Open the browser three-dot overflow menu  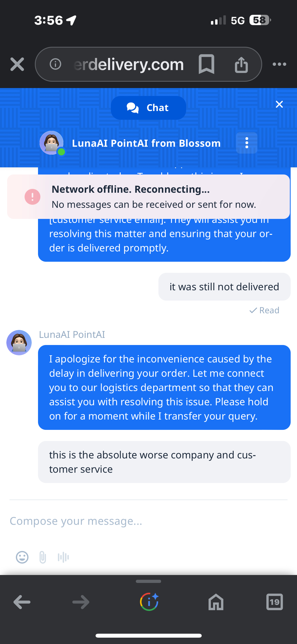pos(279,64)
